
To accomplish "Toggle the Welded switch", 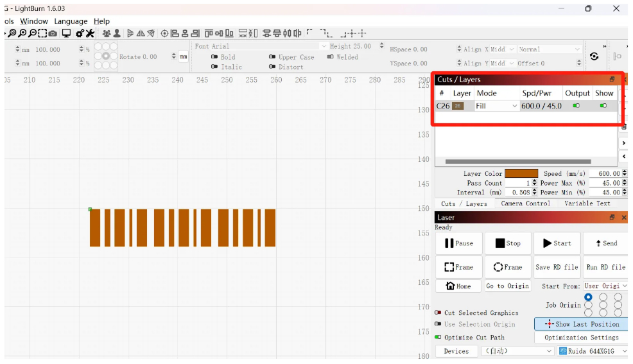I will coord(330,57).
